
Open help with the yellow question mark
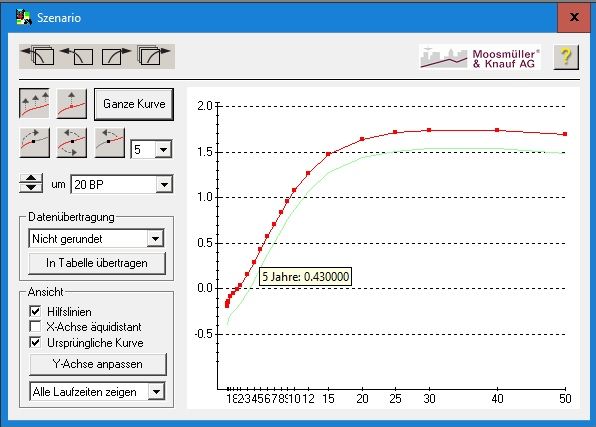pyautogui.click(x=566, y=57)
